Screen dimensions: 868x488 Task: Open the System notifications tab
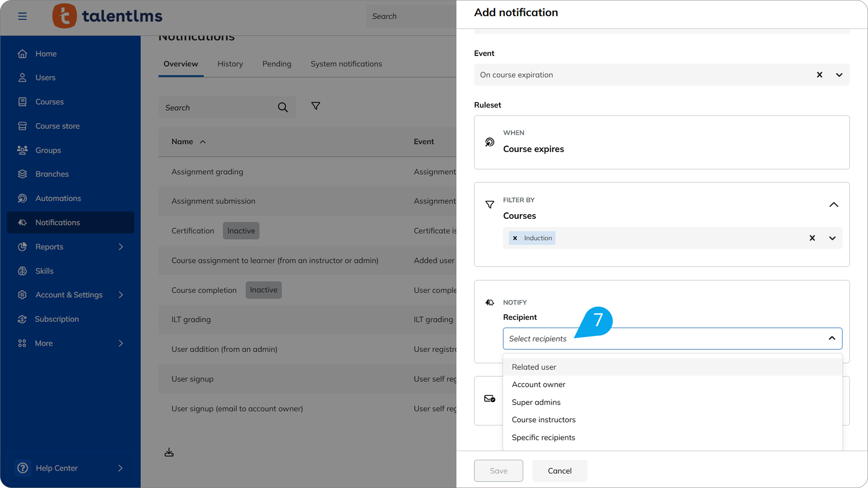click(x=346, y=64)
